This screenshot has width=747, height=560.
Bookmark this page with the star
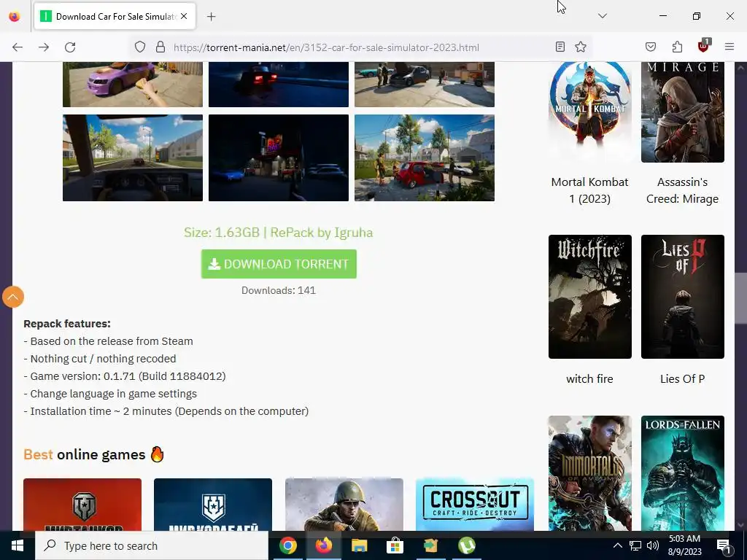tap(580, 47)
